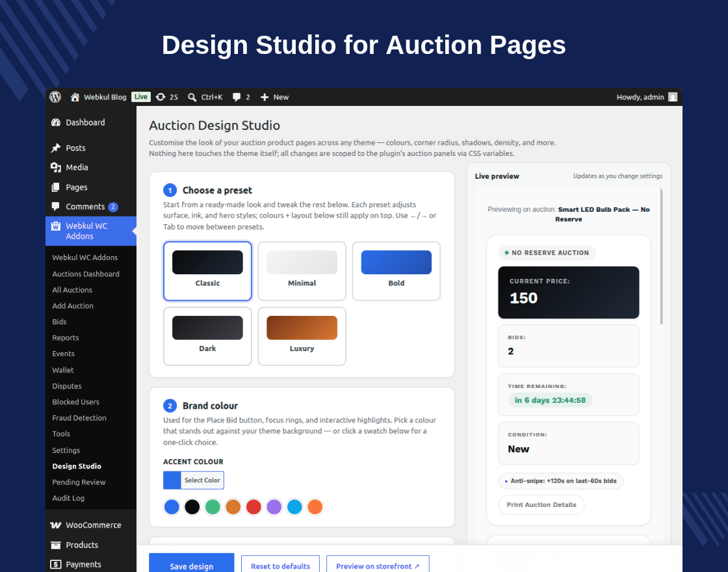Select the Dark preset card
The height and width of the screenshot is (572, 728).
[207, 337]
